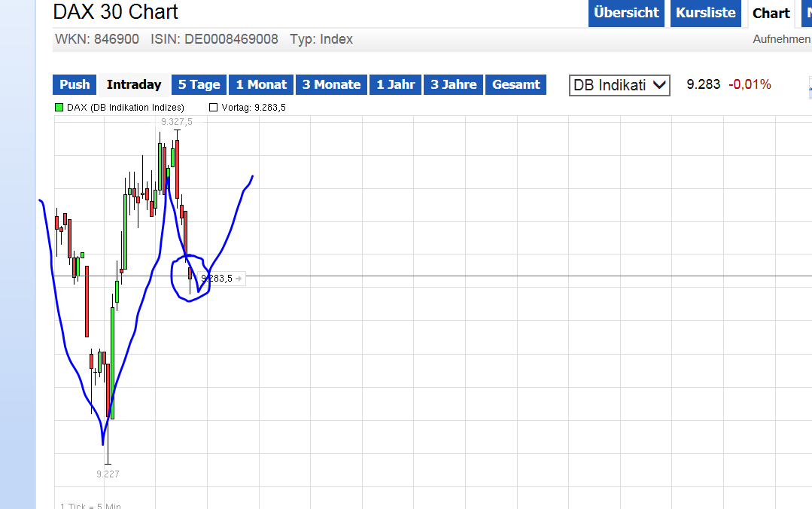Click the 1 Tick = 5 Min note
Image resolution: width=812 pixels, height=509 pixels.
point(90,506)
